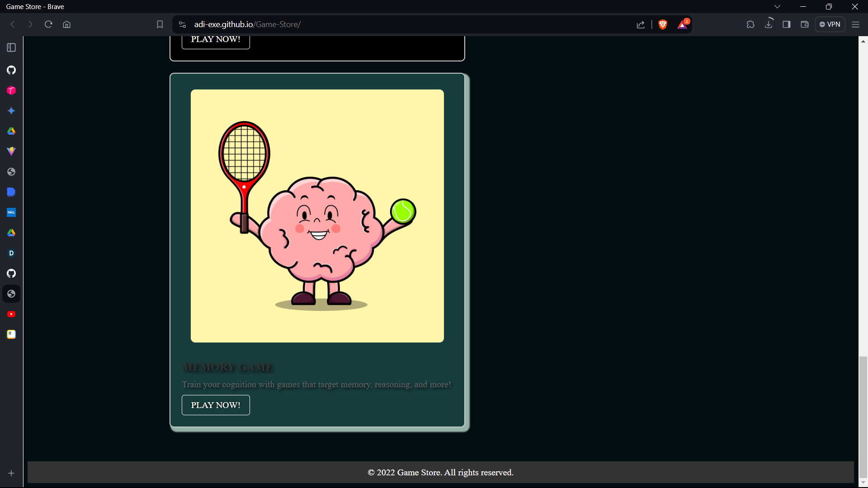Click the Brave Shields lion icon
Image resolution: width=868 pixels, height=488 pixels.
pyautogui.click(x=663, y=24)
